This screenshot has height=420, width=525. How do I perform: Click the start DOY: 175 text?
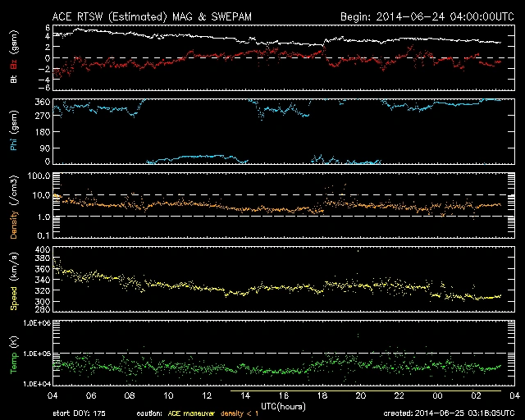pos(79,413)
